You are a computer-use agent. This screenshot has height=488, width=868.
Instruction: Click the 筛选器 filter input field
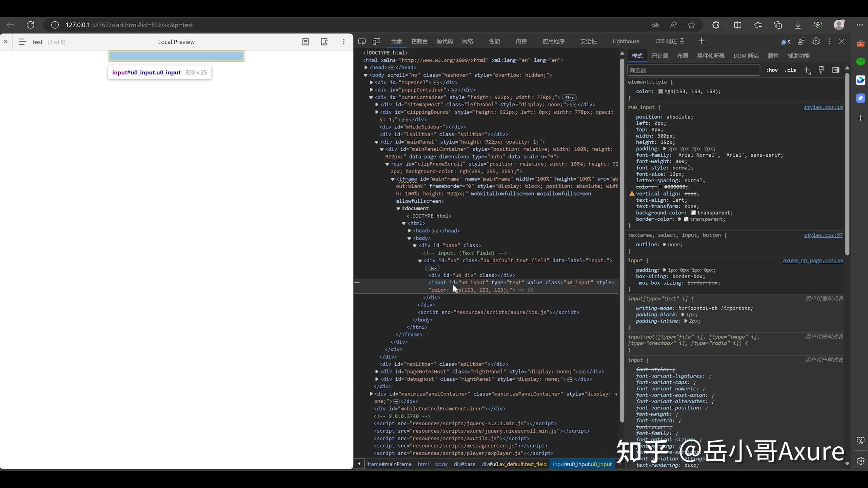tap(693, 70)
